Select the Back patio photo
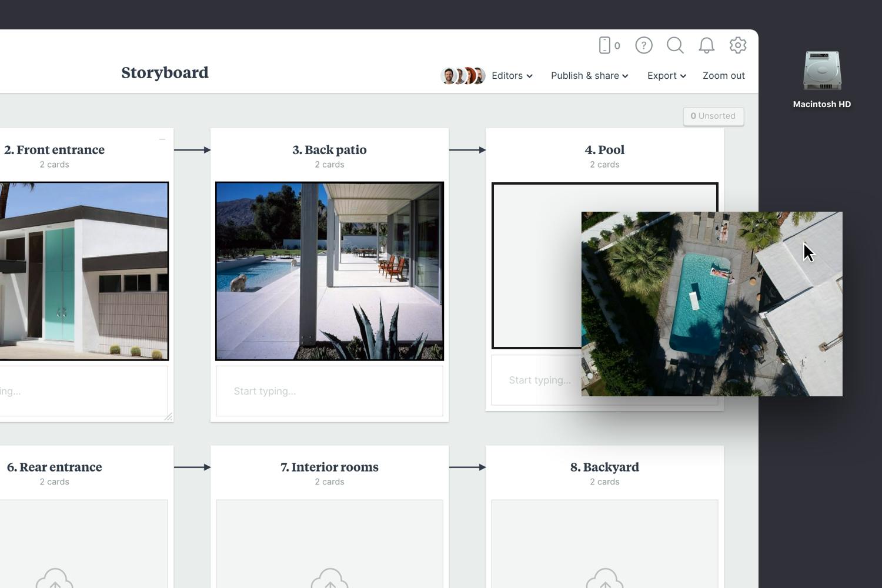 (329, 270)
